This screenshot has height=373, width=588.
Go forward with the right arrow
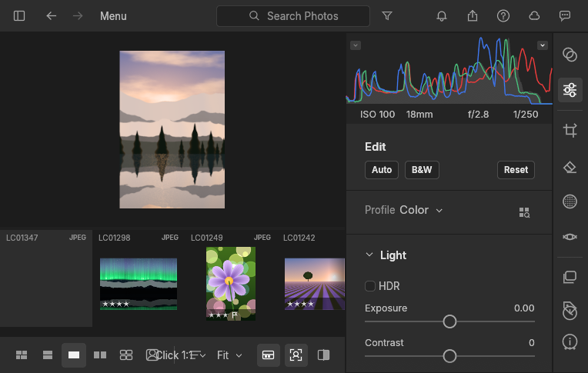(x=78, y=16)
